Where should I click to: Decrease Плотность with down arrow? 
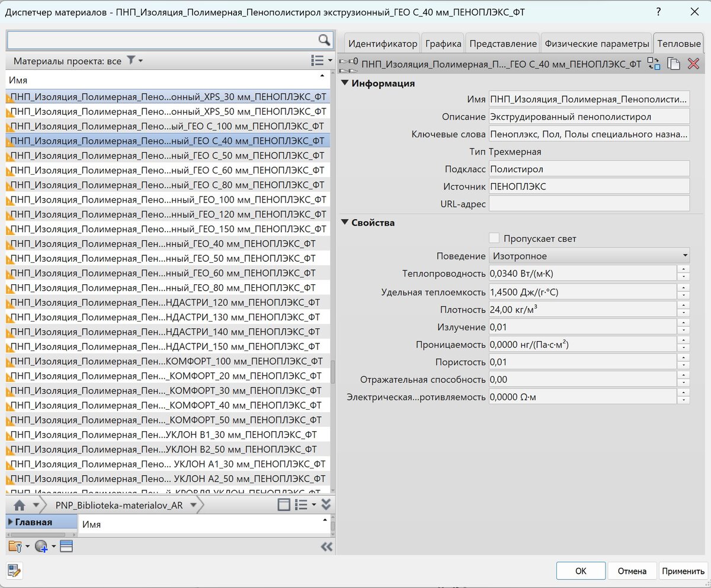(x=684, y=313)
